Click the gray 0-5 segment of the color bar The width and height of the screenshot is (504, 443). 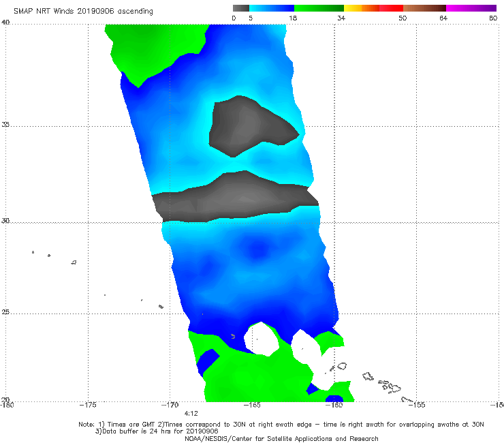coord(241,8)
